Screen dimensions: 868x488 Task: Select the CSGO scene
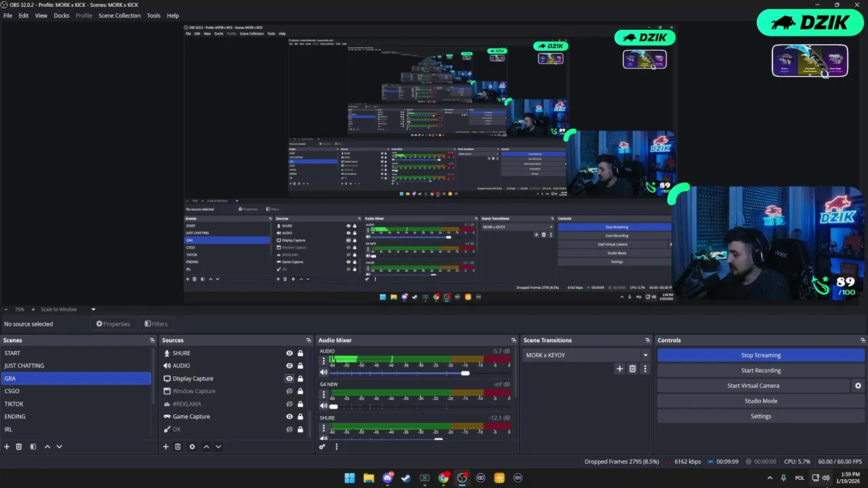click(x=76, y=391)
